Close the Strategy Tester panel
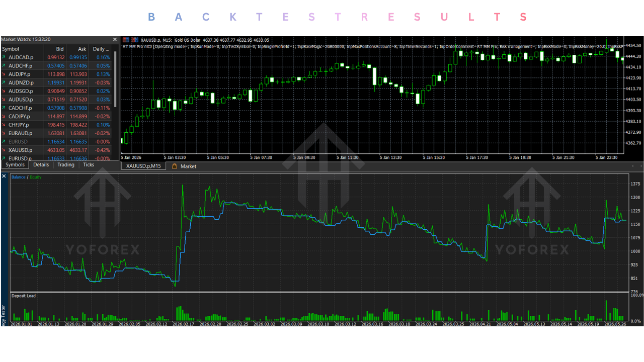Image resolution: width=644 pixels, height=362 pixels. [x=4, y=175]
